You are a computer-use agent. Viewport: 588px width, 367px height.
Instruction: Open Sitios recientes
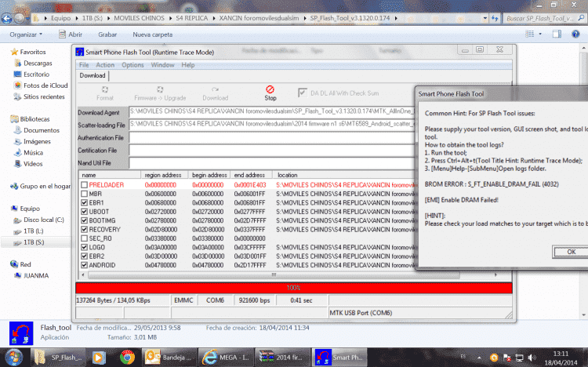tap(44, 96)
